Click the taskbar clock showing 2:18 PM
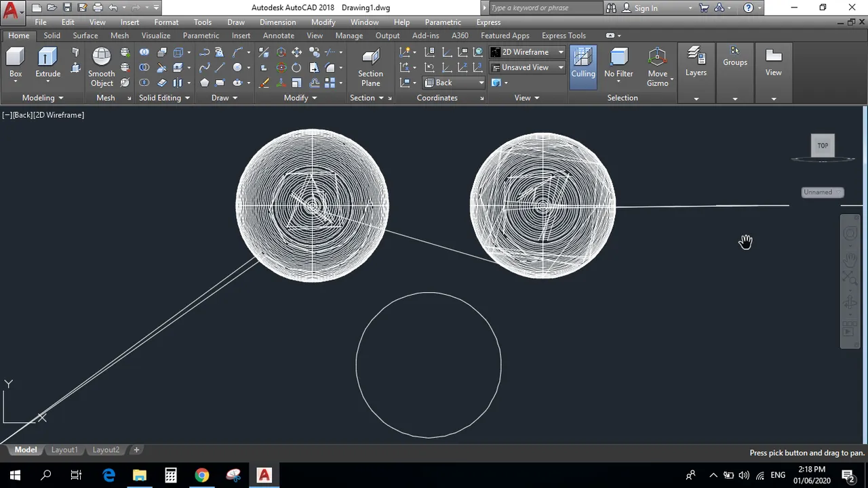The image size is (868, 488). coord(812,475)
